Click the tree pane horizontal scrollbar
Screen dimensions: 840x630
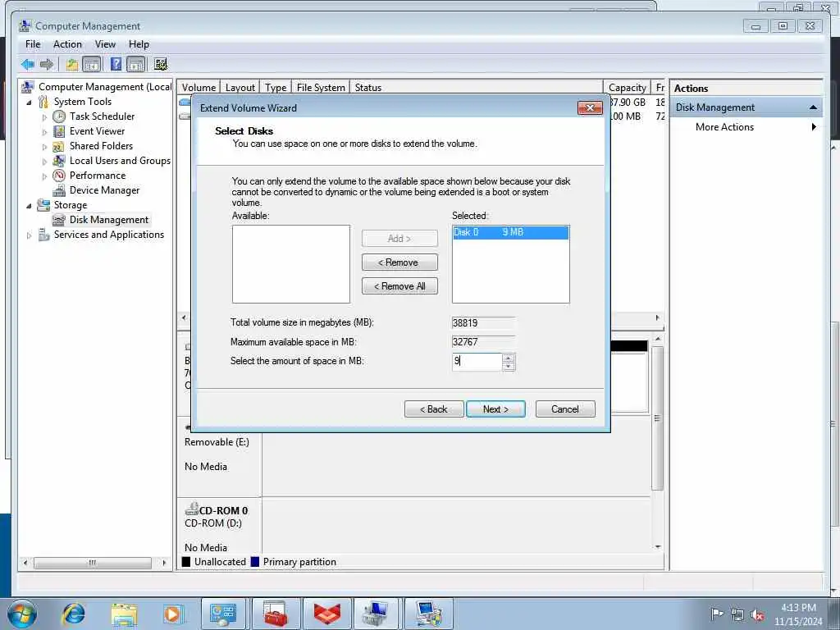point(92,563)
